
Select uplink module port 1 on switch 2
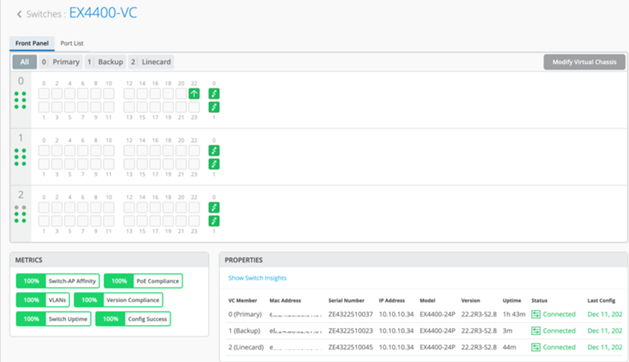coord(214,221)
